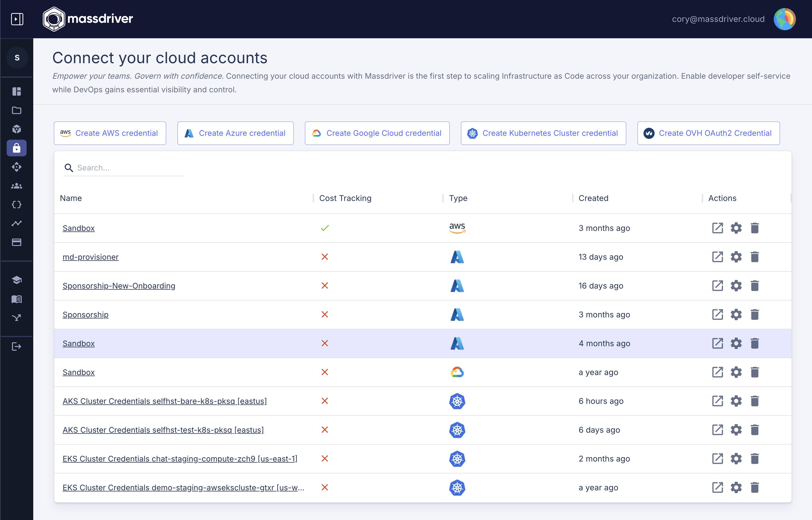812x520 pixels.
Task: Select the code braces icon in sidebar
Action: pos(17,204)
